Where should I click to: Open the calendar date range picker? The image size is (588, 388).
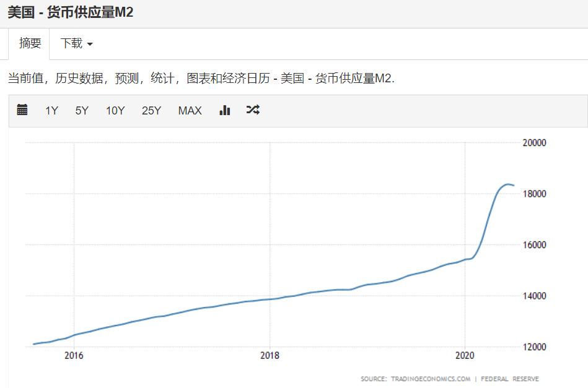22,110
